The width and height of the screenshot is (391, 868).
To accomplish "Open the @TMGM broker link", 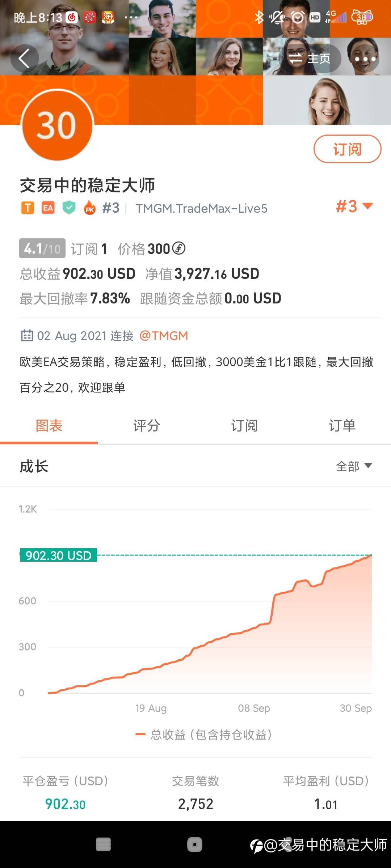I will 164,336.
